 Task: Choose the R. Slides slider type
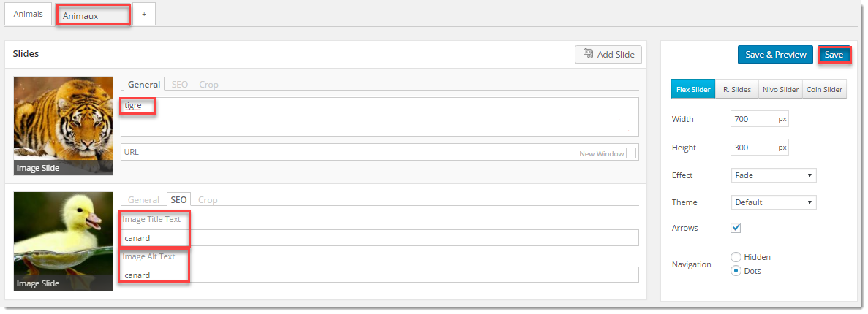736,90
